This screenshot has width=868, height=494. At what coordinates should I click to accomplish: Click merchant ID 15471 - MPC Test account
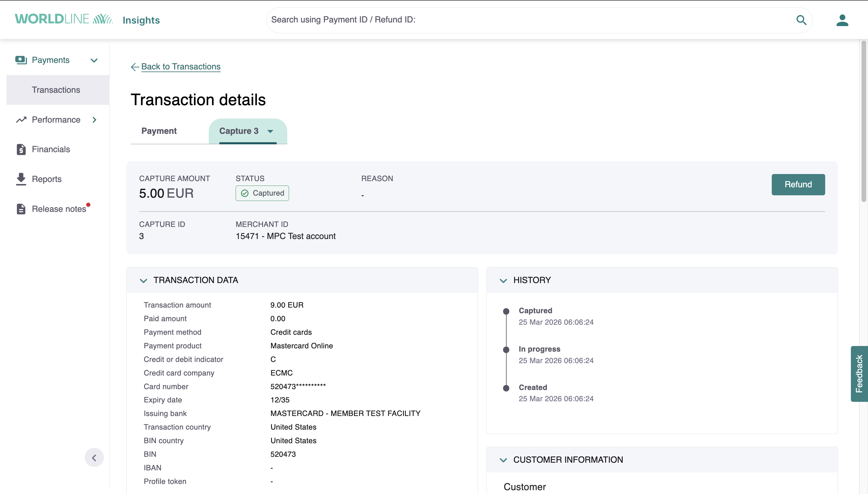[286, 236]
